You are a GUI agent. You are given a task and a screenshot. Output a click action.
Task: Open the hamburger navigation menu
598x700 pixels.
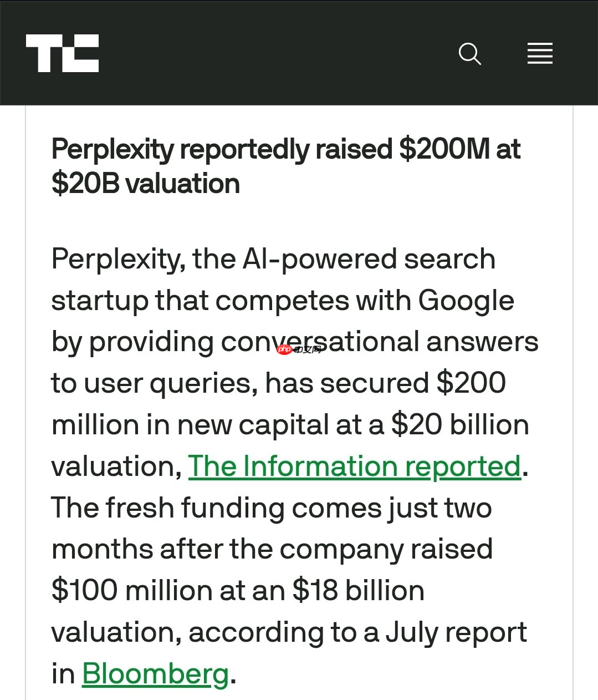(540, 54)
